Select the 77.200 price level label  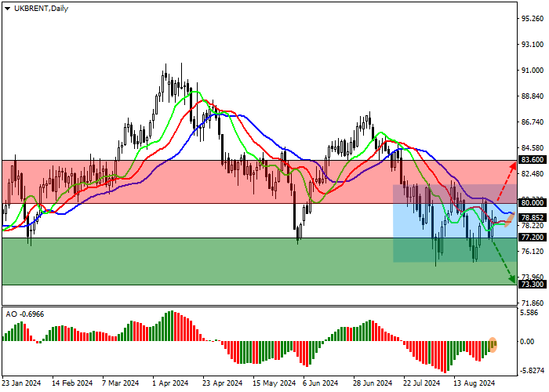(x=533, y=238)
